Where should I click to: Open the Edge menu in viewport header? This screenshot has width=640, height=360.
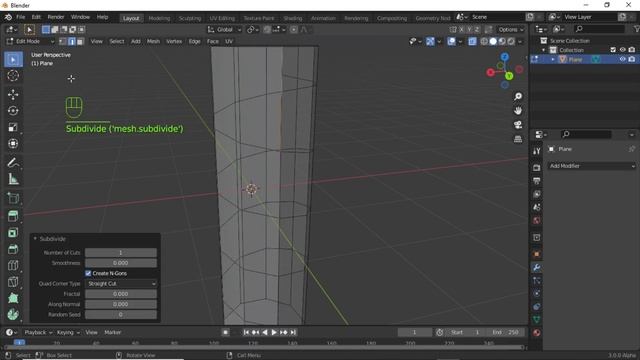tap(194, 41)
